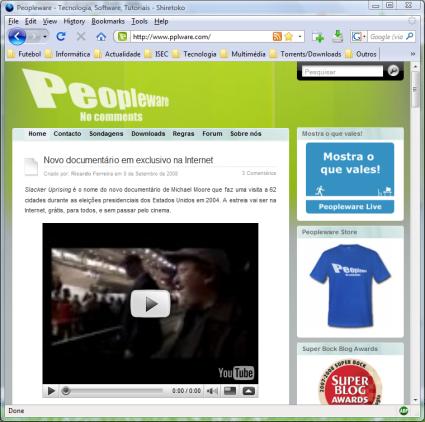
Task: Start playback from video control bar play button
Action: coord(51,391)
